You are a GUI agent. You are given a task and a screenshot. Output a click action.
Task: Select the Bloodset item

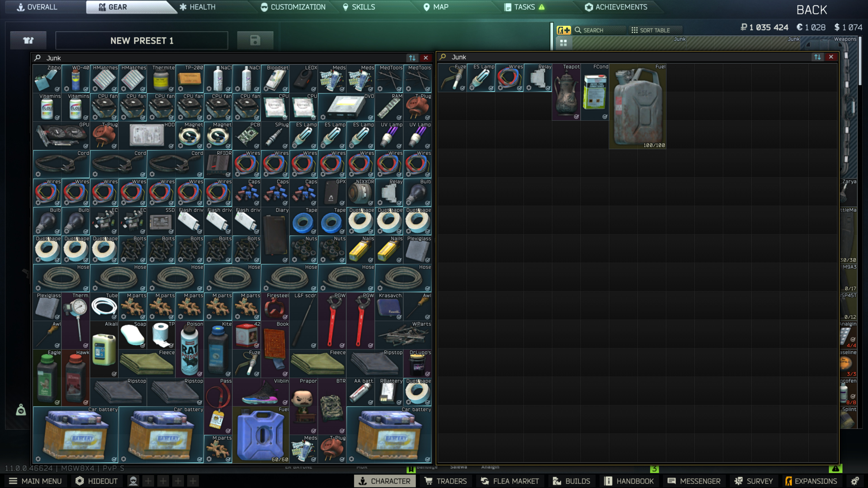point(275,78)
